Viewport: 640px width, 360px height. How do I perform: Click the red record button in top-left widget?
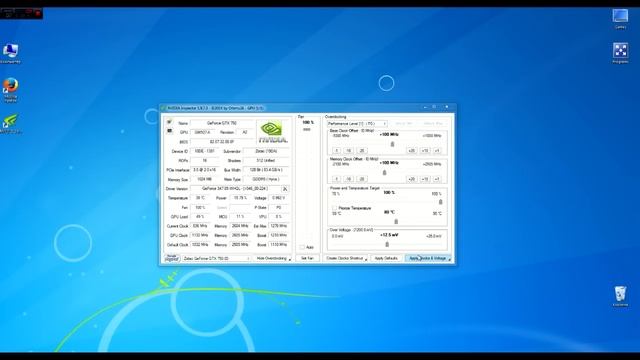pos(38,13)
